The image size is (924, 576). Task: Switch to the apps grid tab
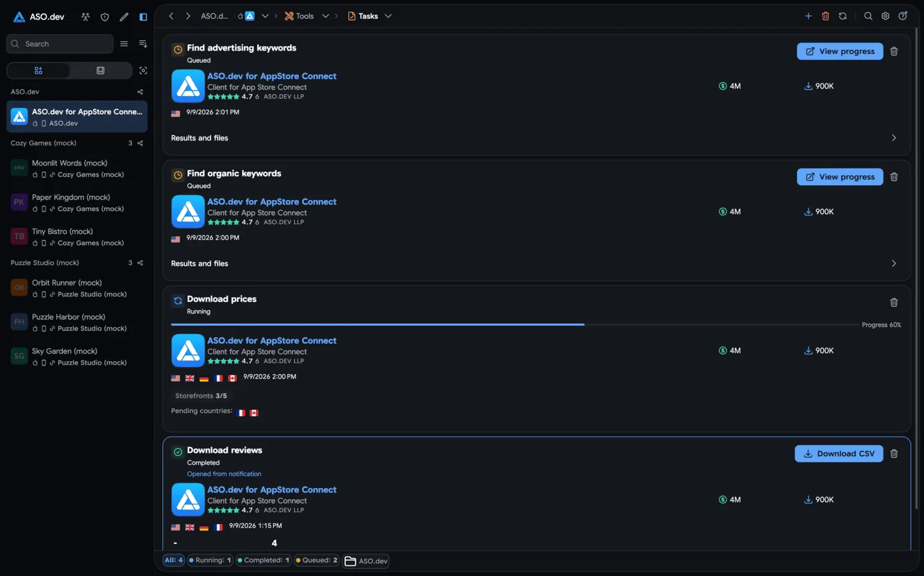point(38,71)
